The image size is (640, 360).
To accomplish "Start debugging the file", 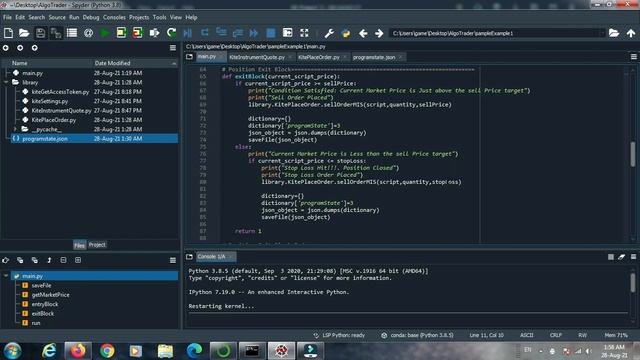I will pyautogui.click(x=188, y=33).
